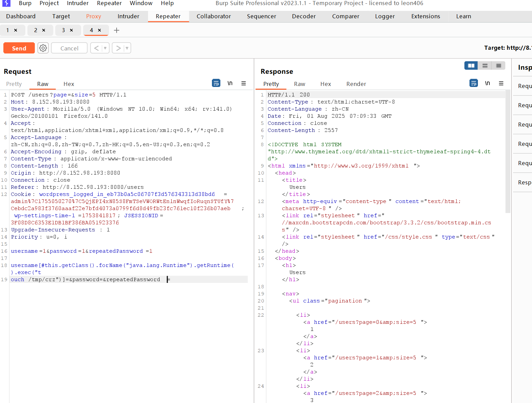Open Repeater request settings gear

click(43, 48)
